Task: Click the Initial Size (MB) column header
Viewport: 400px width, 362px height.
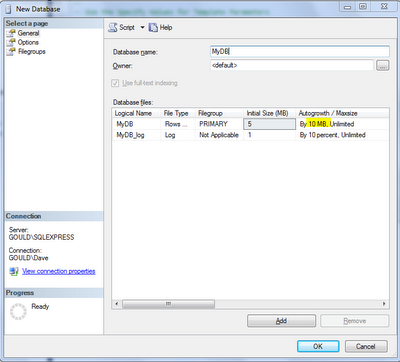Action: tap(270, 113)
